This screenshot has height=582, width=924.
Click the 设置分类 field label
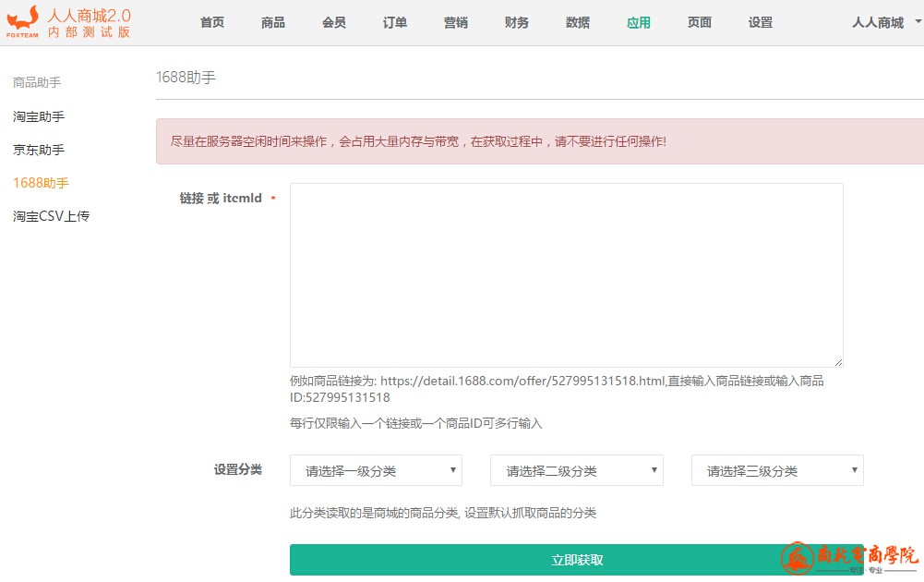tap(238, 469)
